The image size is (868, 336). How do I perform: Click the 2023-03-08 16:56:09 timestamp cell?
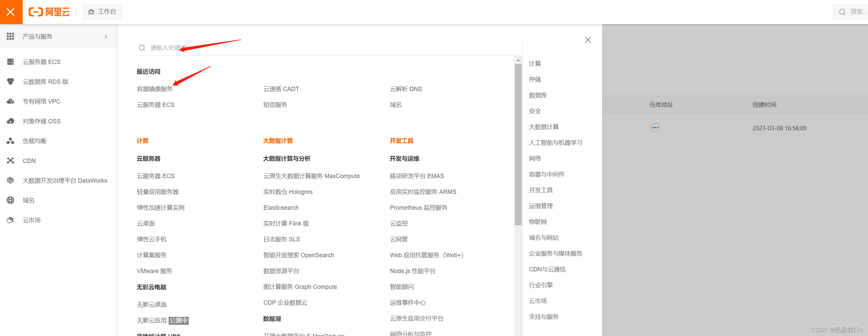[x=779, y=128]
